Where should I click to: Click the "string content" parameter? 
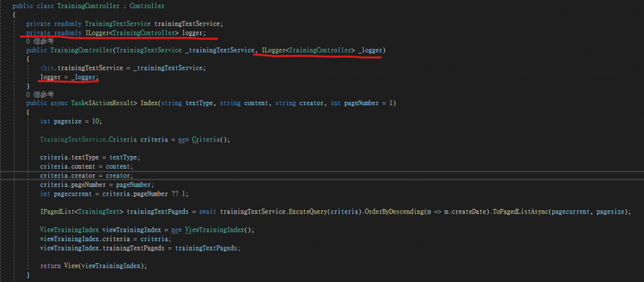point(244,103)
